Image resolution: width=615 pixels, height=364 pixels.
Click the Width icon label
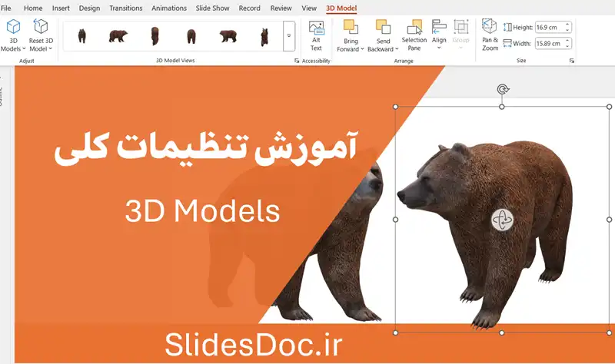coord(517,44)
